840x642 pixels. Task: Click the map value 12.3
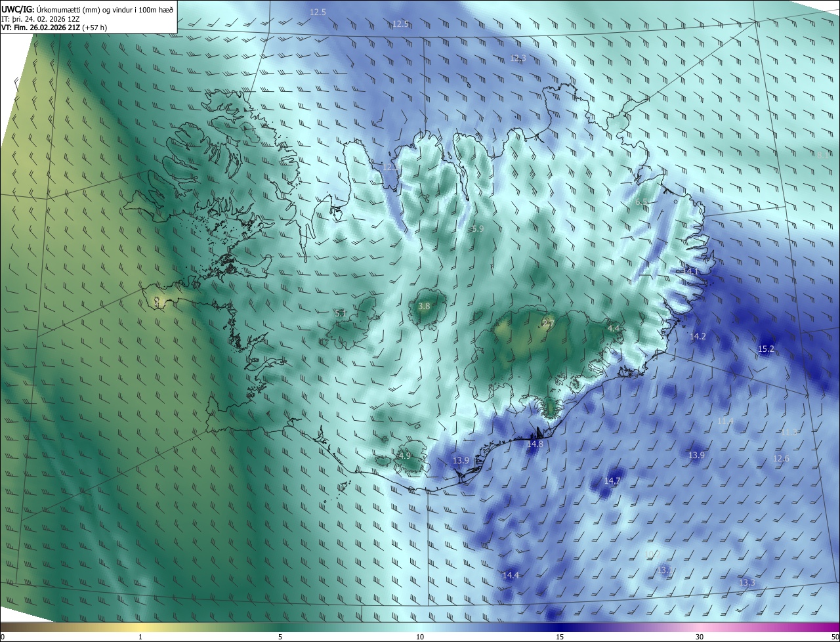[x=518, y=58]
